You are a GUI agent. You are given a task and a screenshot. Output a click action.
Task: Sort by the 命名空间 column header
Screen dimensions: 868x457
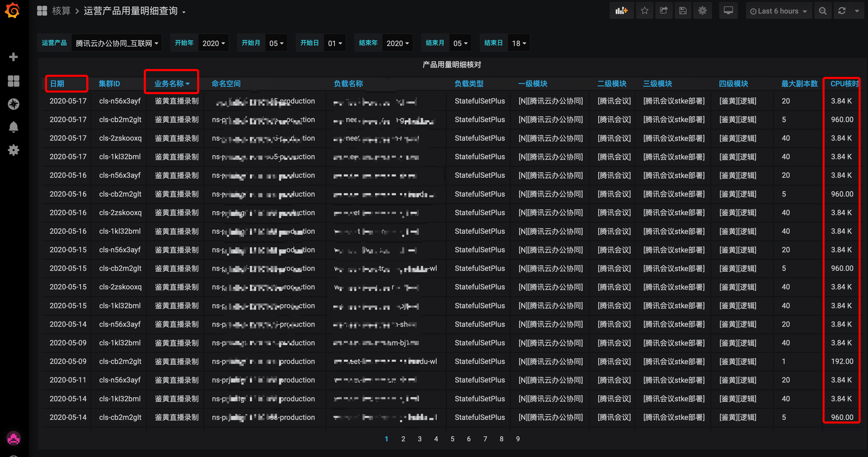pyautogui.click(x=226, y=84)
